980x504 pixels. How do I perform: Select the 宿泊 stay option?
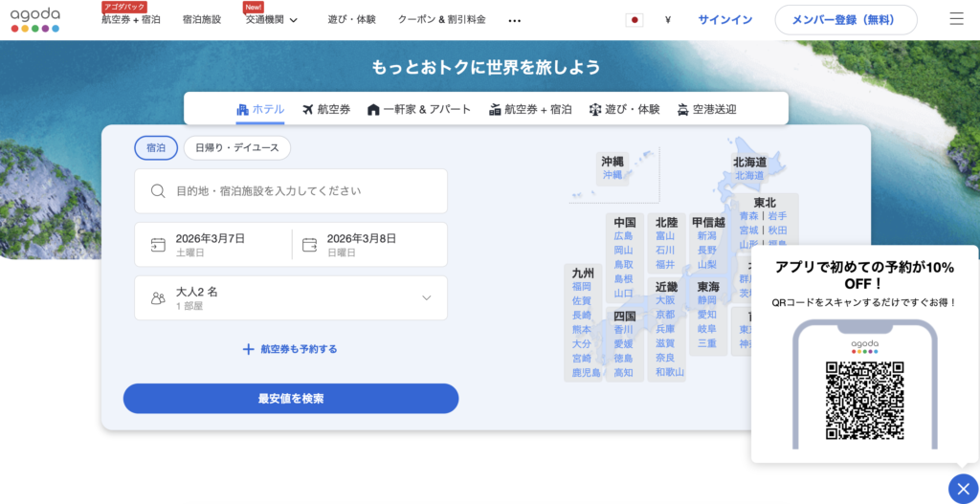coord(156,148)
